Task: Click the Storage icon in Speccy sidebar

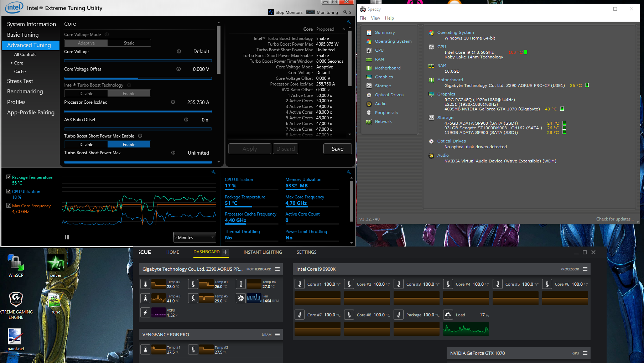Action: click(x=369, y=86)
